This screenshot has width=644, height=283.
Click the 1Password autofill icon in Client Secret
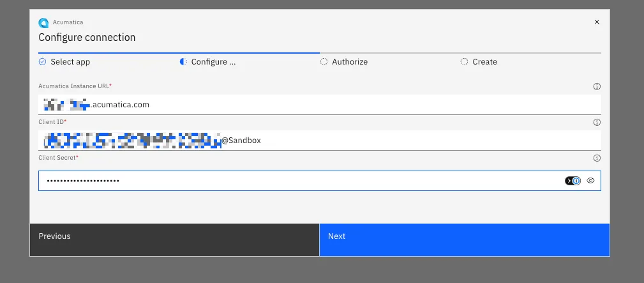click(x=573, y=181)
